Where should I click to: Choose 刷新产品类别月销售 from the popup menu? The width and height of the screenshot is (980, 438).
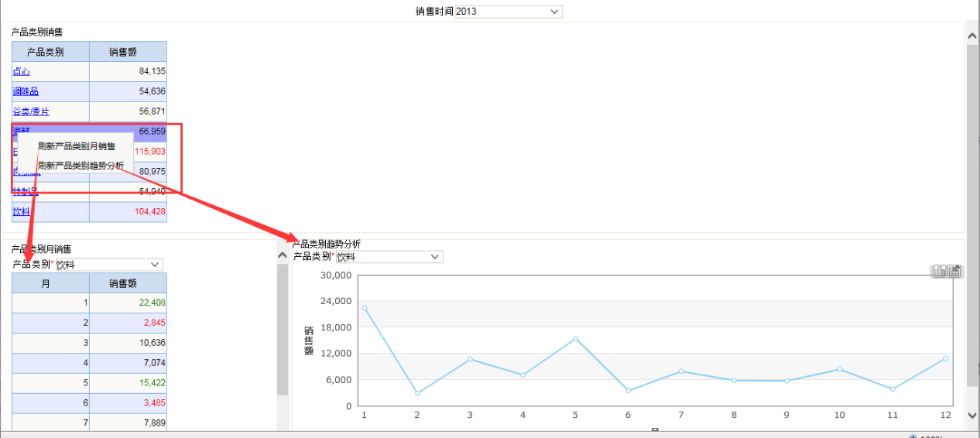coord(76,146)
